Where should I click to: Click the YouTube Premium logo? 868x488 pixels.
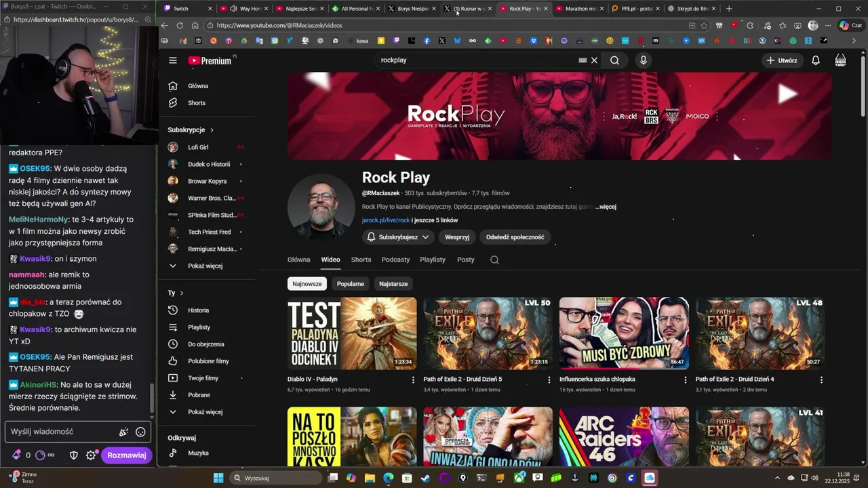(x=210, y=60)
